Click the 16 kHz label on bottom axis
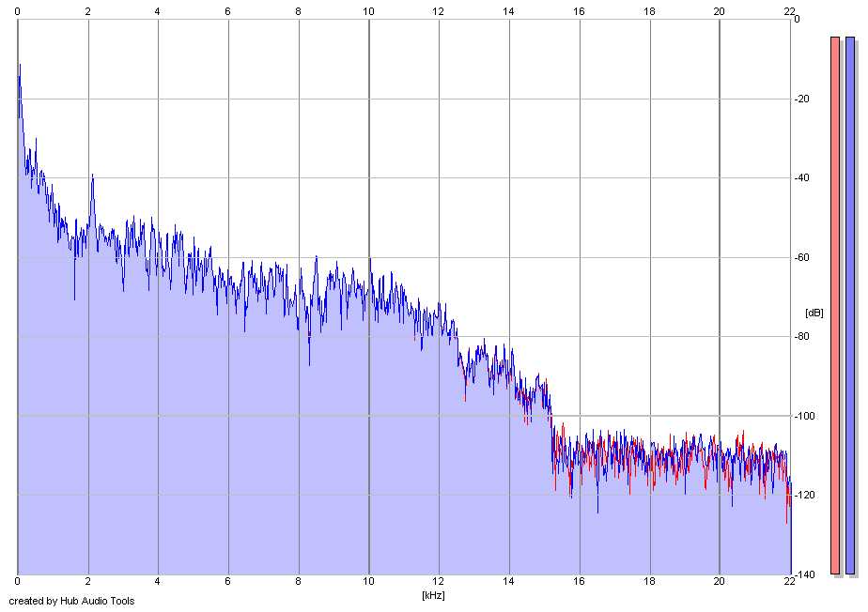The height and width of the screenshot is (612, 868). (x=579, y=581)
